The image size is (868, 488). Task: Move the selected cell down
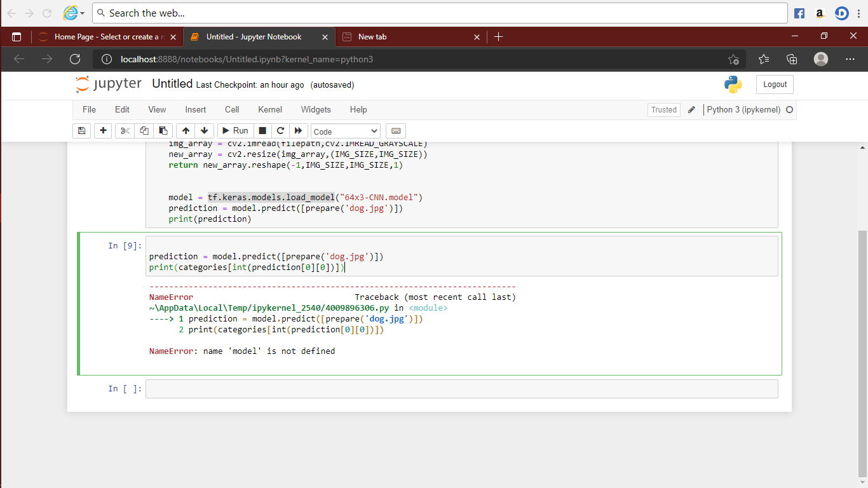click(204, 130)
